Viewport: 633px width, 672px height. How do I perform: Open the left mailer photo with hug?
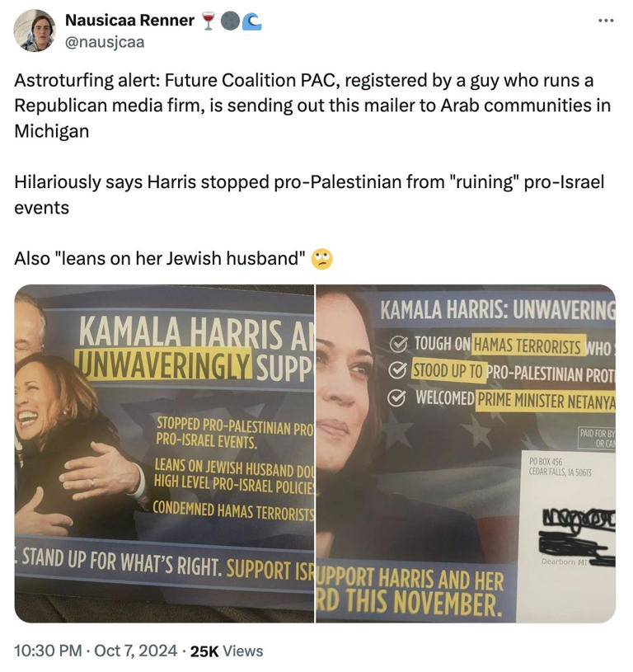[164, 453]
